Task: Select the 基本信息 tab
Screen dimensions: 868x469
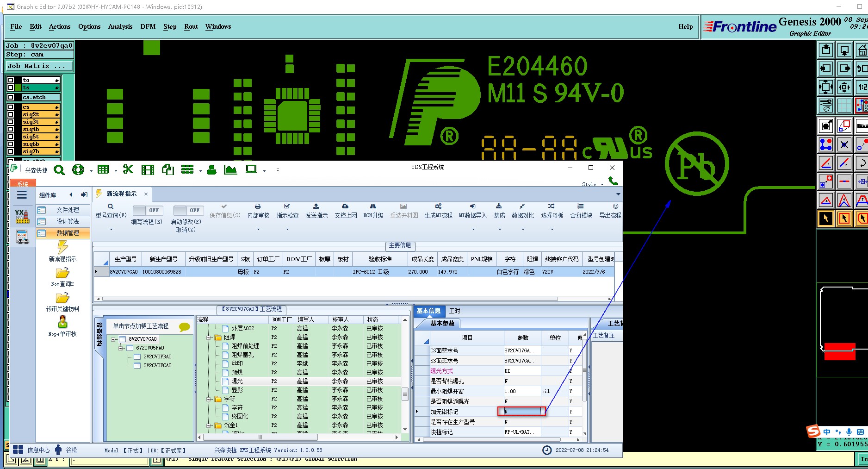Action: tap(428, 311)
